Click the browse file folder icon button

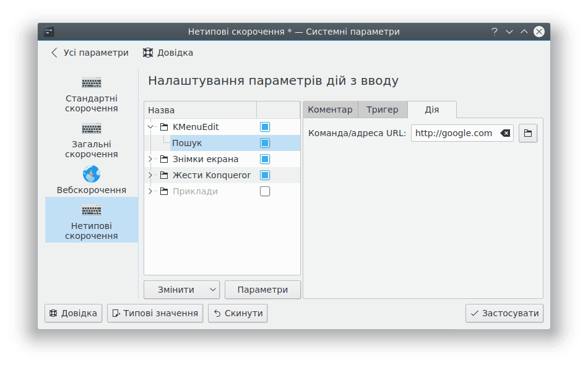528,133
